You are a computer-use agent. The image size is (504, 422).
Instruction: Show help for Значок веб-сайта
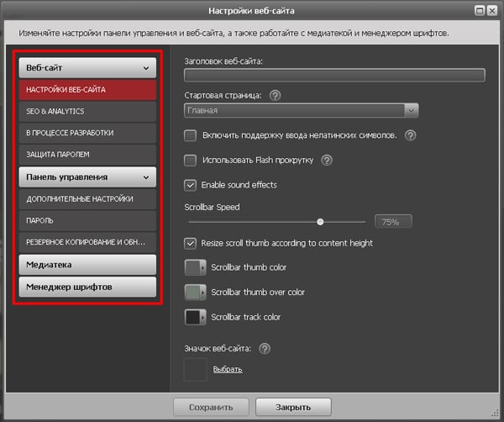tap(265, 349)
